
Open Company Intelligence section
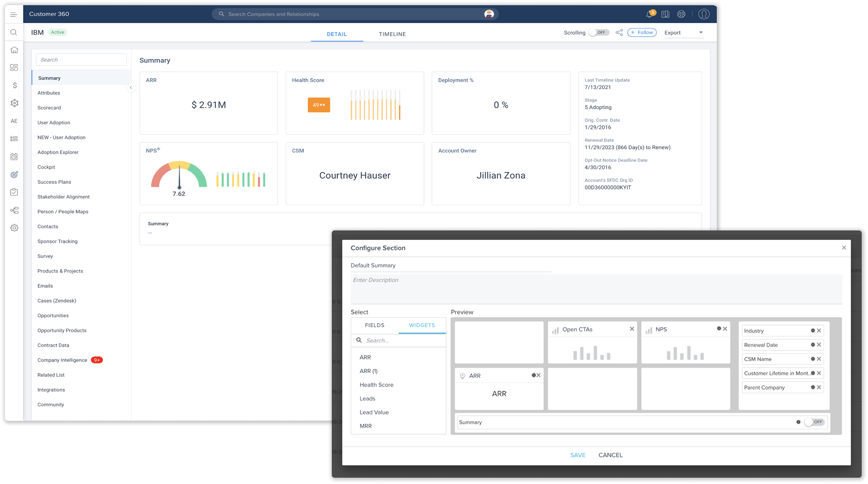click(x=62, y=360)
